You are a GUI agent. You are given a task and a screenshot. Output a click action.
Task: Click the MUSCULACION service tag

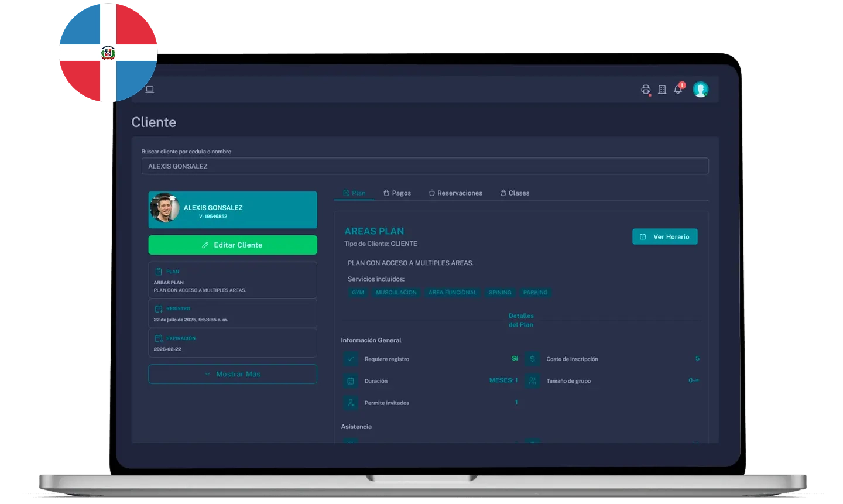coord(396,293)
